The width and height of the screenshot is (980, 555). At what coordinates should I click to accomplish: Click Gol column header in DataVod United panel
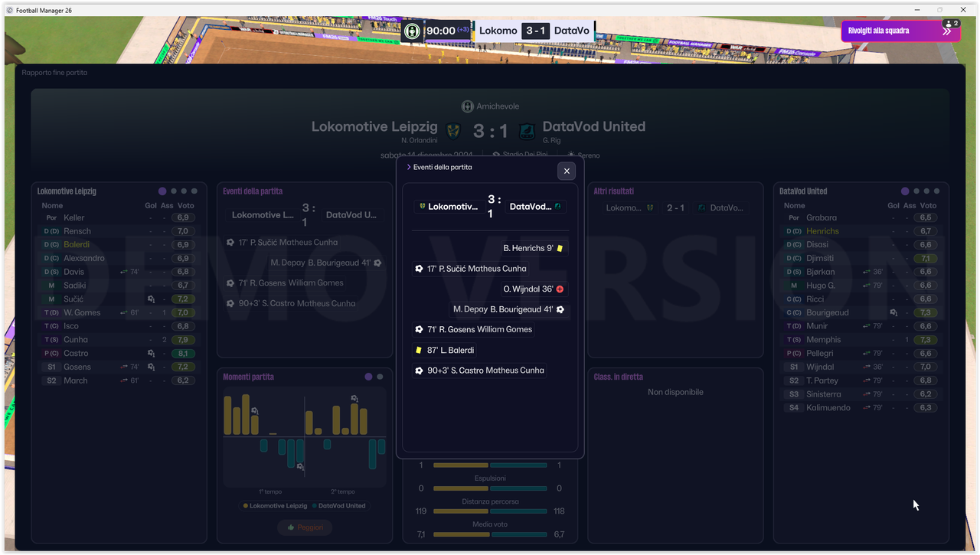(x=893, y=206)
